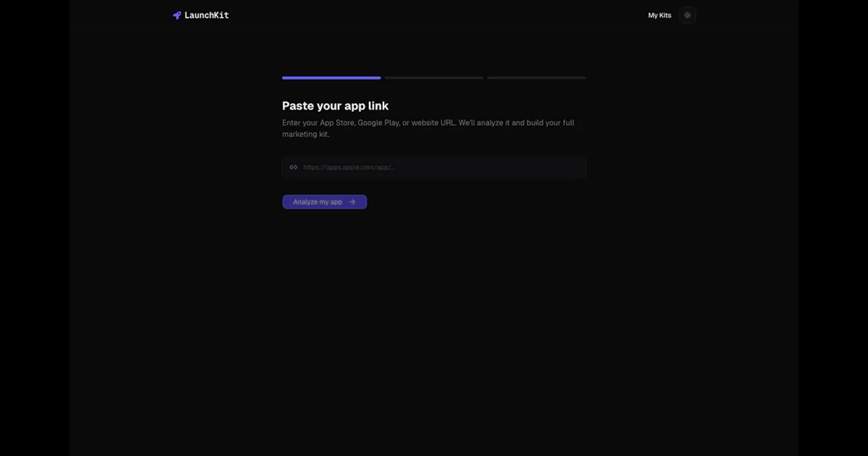Toggle the light/dark theme sun icon
The width and height of the screenshot is (868, 456).
[x=687, y=15]
